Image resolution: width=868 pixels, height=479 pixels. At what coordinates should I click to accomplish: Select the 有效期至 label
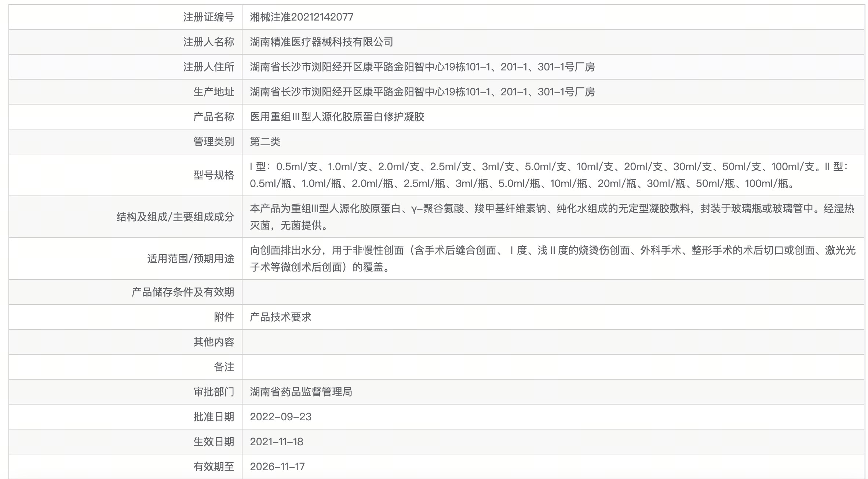pos(214,467)
